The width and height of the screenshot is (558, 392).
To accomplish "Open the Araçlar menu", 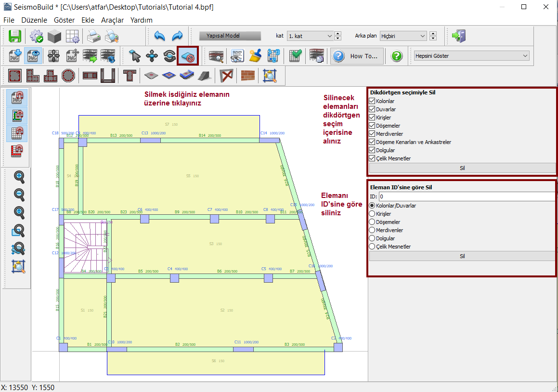I will (112, 20).
